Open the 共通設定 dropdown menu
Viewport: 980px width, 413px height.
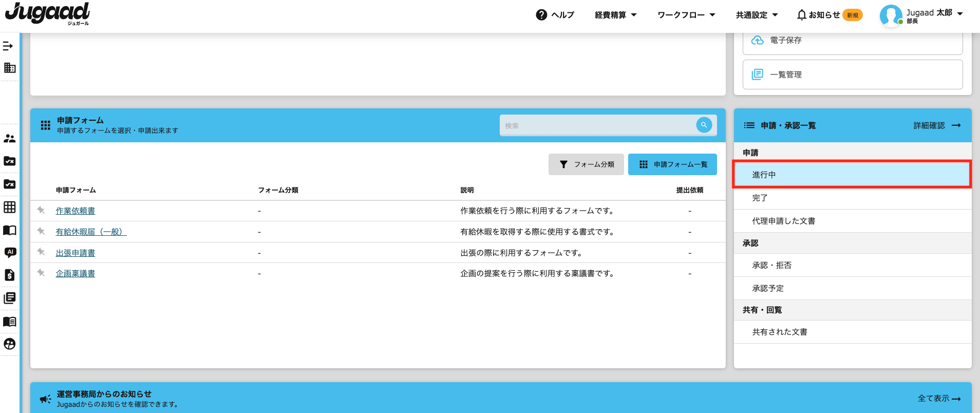pyautogui.click(x=757, y=15)
